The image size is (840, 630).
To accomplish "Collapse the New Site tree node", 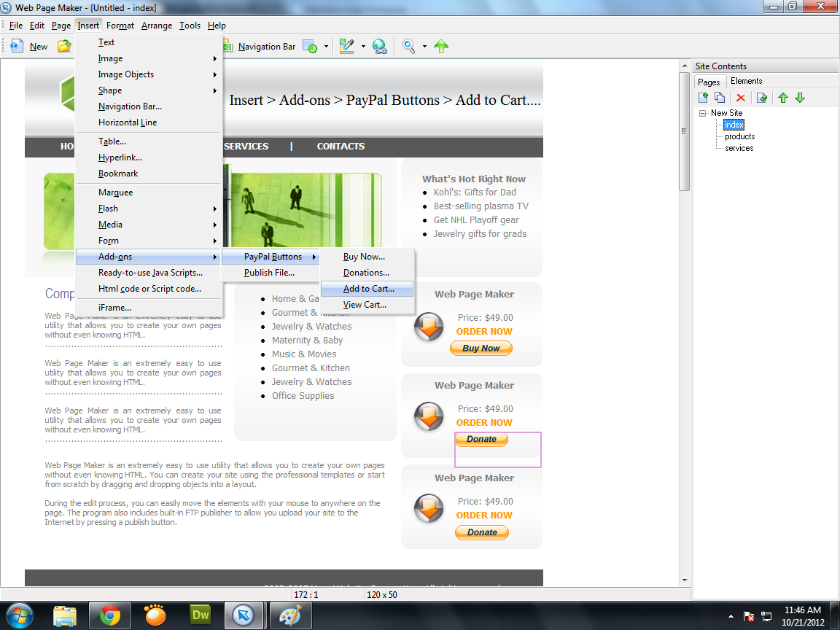I will pyautogui.click(x=702, y=113).
